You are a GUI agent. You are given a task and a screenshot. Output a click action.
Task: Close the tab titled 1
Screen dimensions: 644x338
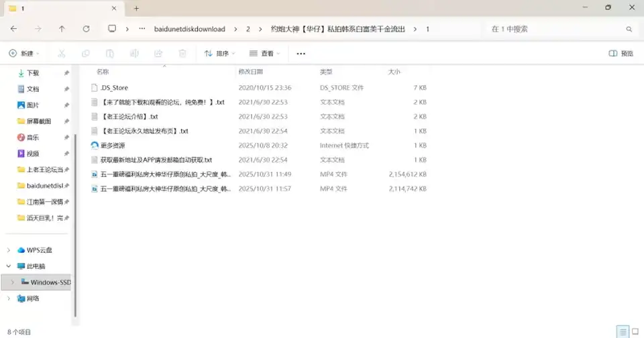(x=114, y=8)
